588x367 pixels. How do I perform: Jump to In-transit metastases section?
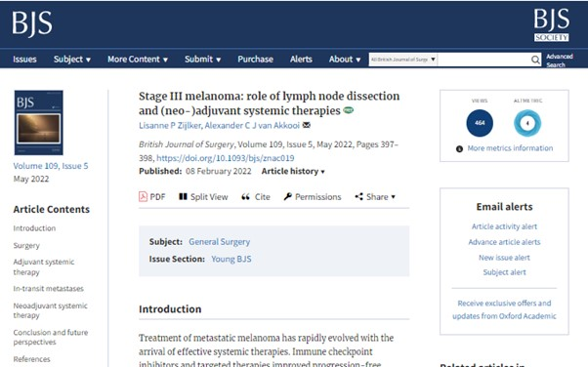click(49, 289)
